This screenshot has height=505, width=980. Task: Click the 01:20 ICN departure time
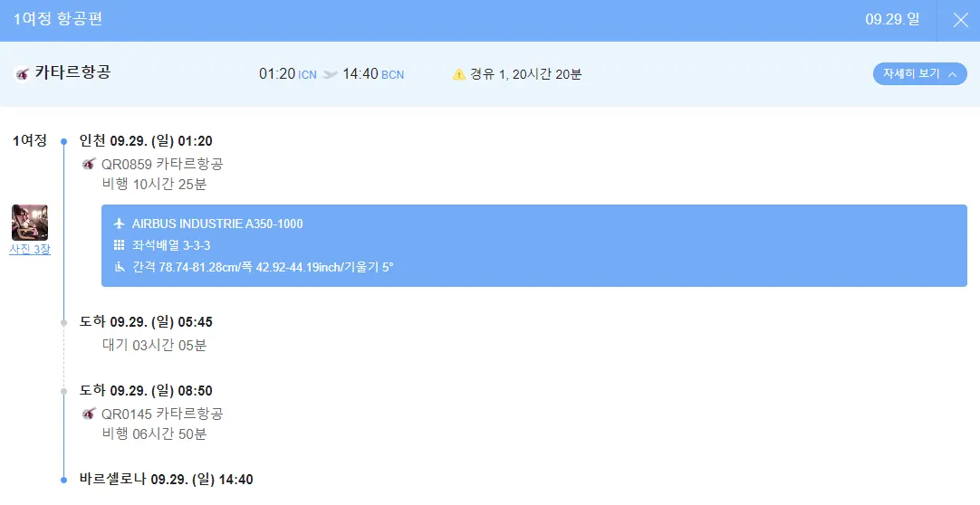[287, 74]
